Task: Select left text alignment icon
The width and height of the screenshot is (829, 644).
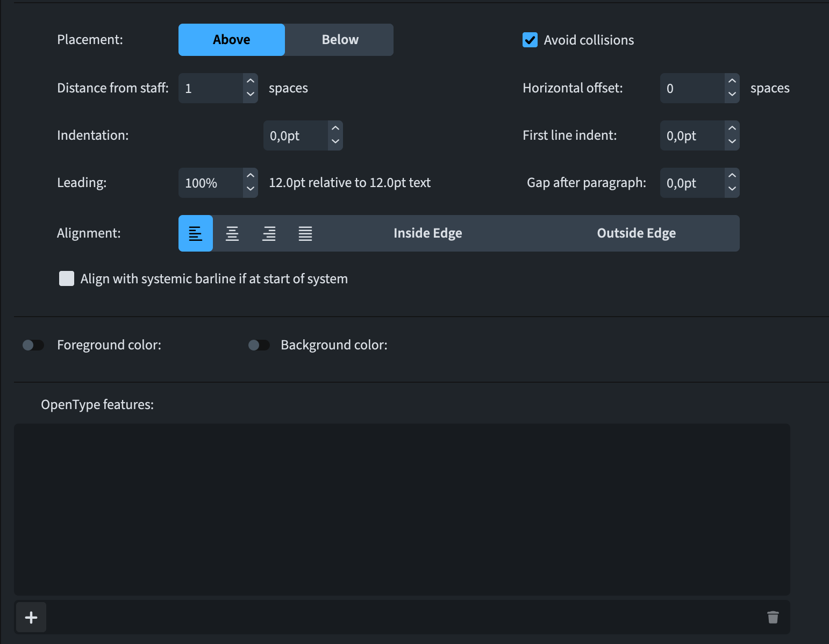Action: 196,233
